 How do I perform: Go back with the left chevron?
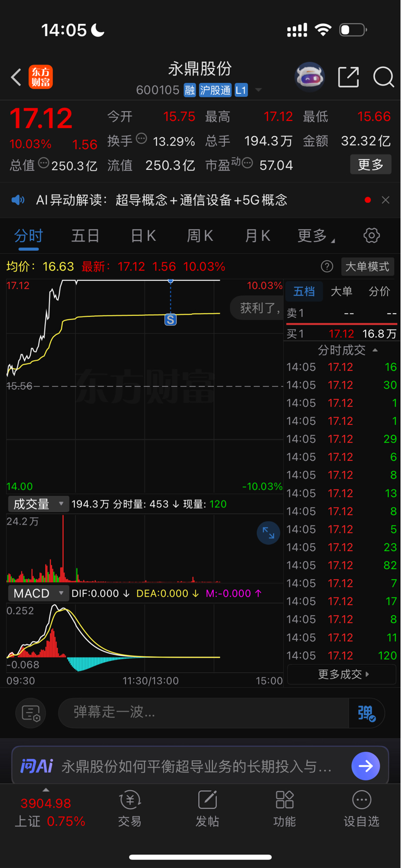16,77
